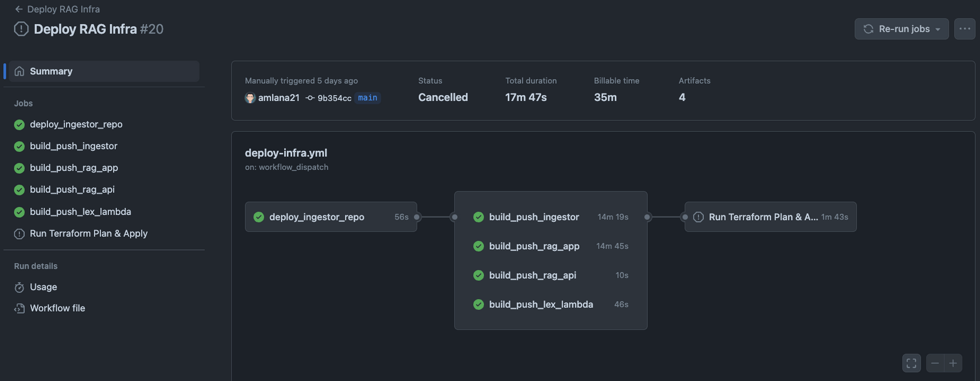Zoom in the workflow graph with plus
This screenshot has height=381, width=980.
pyautogui.click(x=953, y=363)
